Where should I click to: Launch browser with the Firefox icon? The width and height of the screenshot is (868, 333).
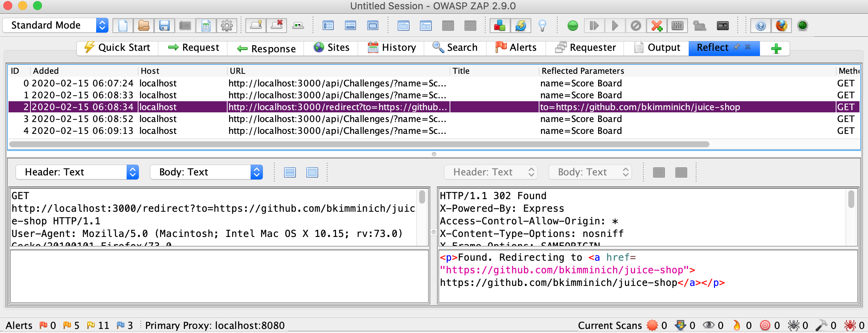(x=781, y=26)
